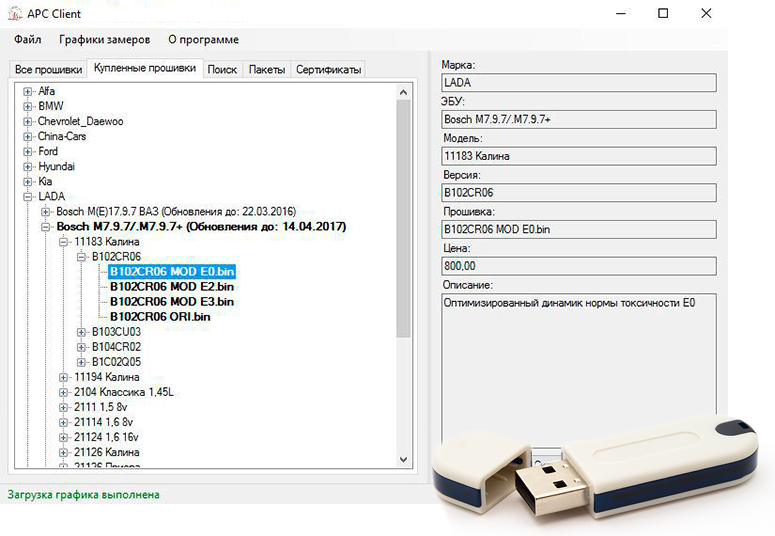Expand the 21124 1,6 16v node

[63, 438]
